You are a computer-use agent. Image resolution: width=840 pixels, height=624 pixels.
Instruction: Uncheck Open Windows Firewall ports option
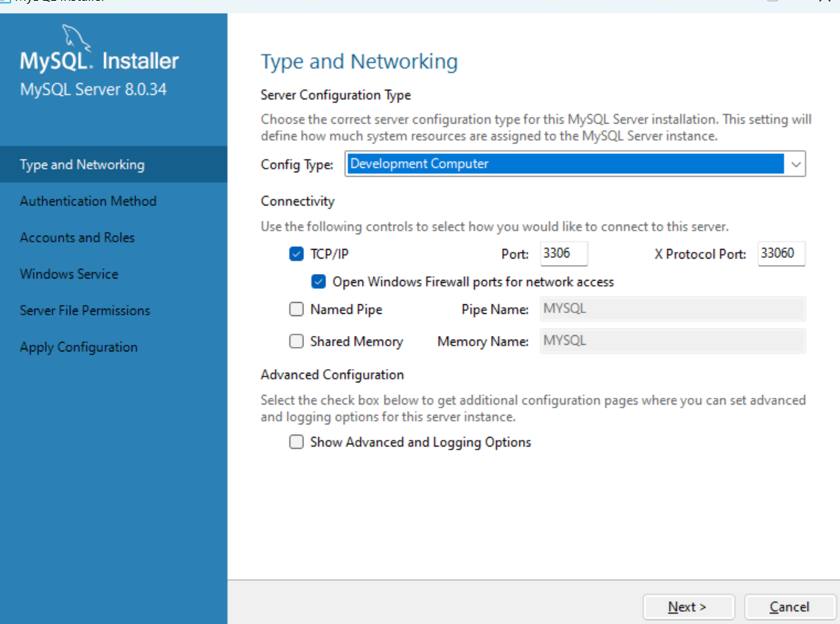pos(318,281)
